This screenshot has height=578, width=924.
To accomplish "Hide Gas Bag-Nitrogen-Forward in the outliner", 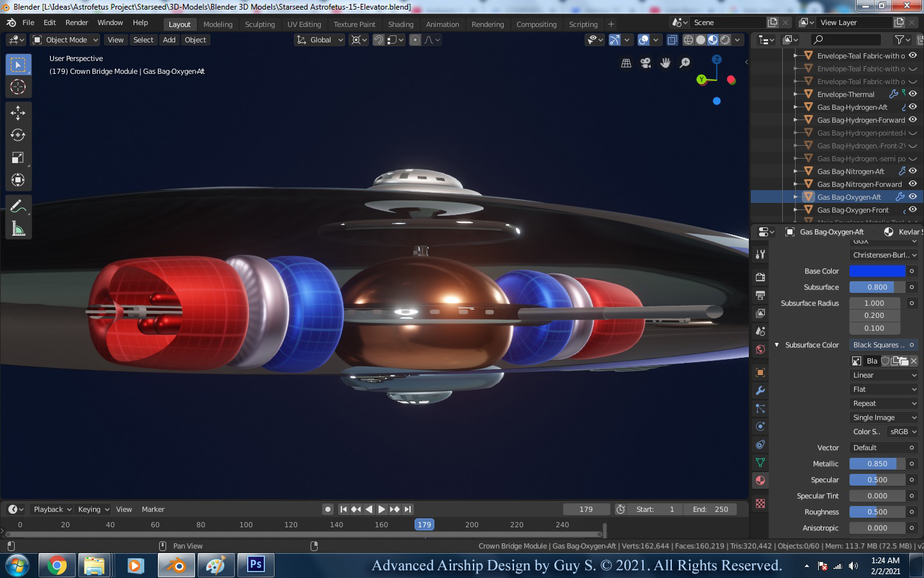I will click(912, 184).
